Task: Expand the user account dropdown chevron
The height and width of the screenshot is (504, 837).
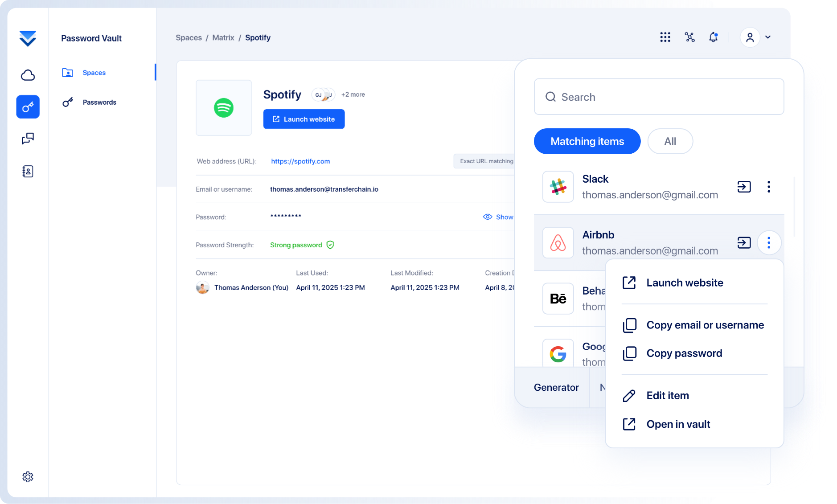Action: (768, 37)
